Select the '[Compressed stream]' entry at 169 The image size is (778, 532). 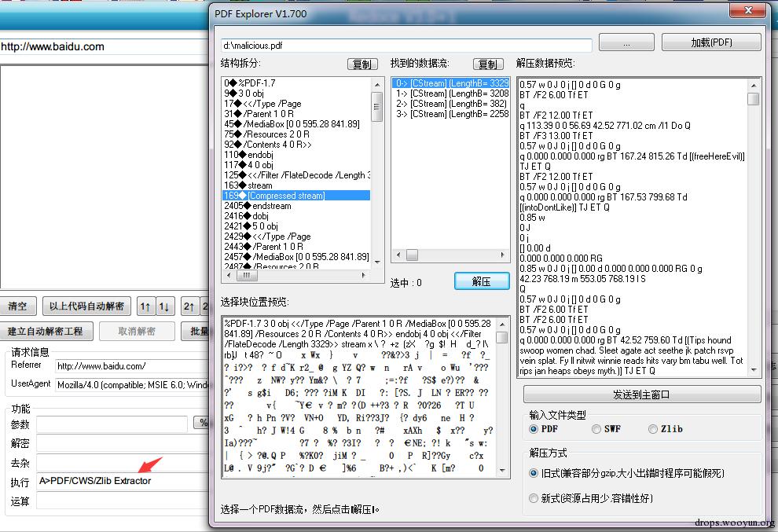point(286,196)
